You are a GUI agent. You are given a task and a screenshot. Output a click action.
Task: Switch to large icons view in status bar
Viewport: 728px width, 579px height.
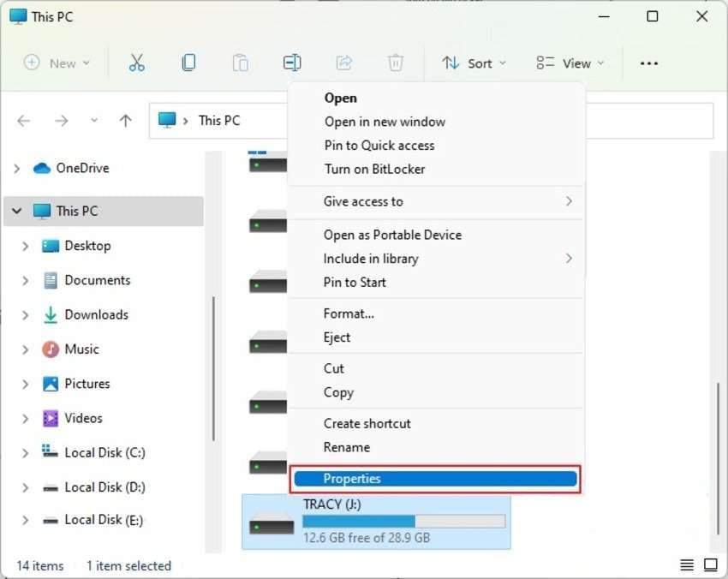tap(710, 564)
